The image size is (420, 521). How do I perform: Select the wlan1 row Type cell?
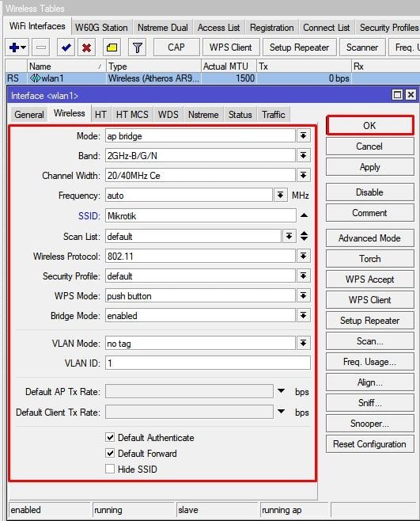click(153, 78)
